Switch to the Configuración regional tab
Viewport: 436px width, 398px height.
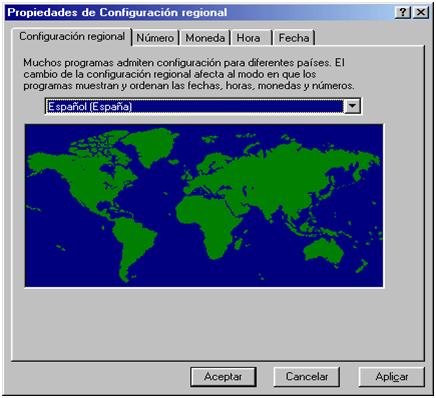[72, 37]
